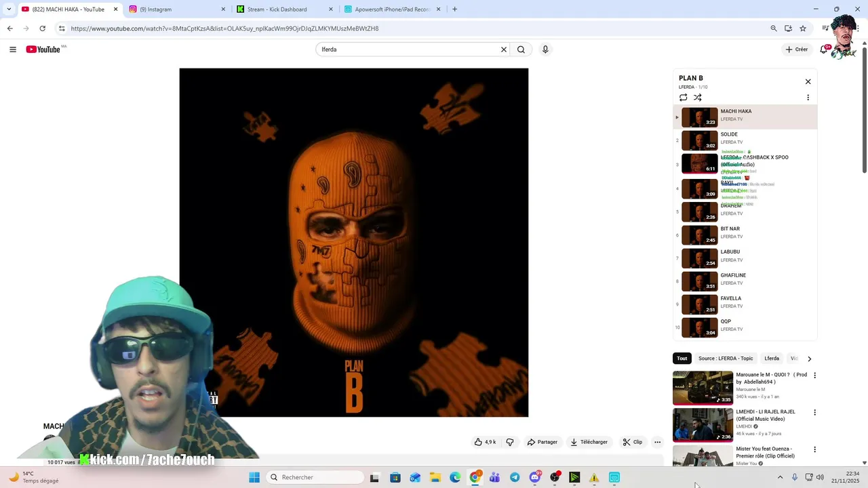The width and height of the screenshot is (868, 488).
Task: Open tab search dropdown arrow
Action: (x=9, y=9)
